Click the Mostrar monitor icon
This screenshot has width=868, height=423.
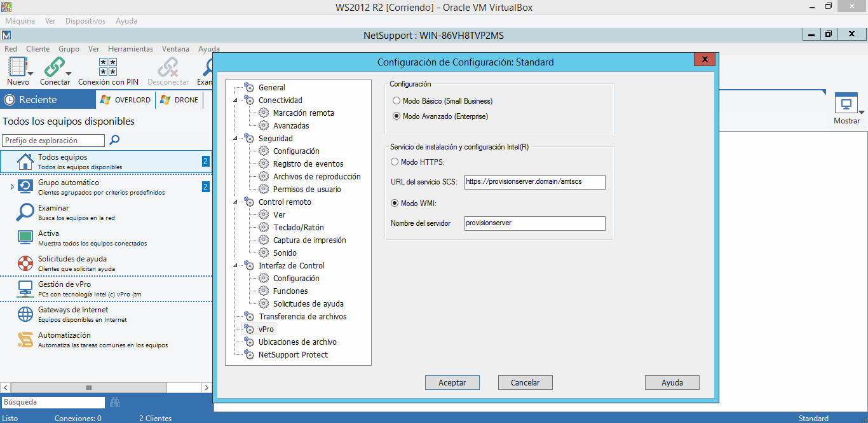click(846, 104)
